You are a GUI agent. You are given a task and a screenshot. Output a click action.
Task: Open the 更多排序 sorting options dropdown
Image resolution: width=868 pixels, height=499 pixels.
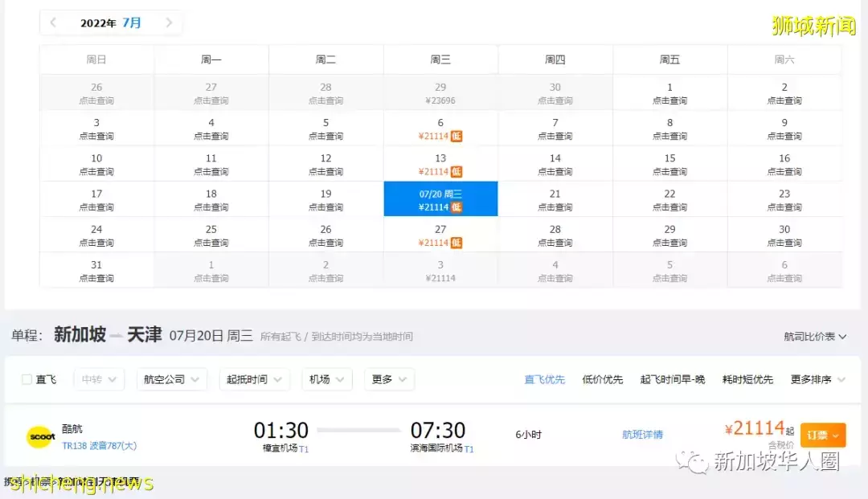tap(817, 379)
